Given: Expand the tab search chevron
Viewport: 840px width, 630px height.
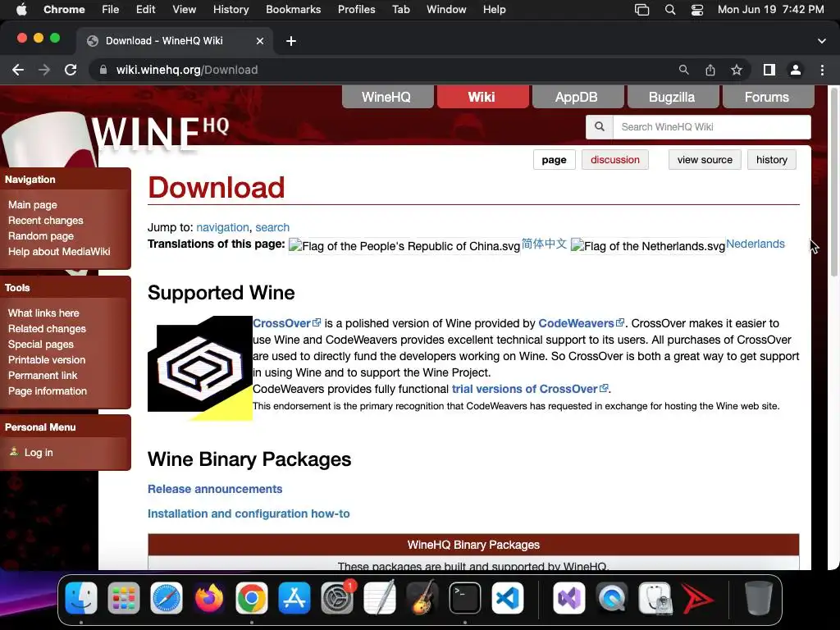Looking at the screenshot, I should [x=822, y=41].
